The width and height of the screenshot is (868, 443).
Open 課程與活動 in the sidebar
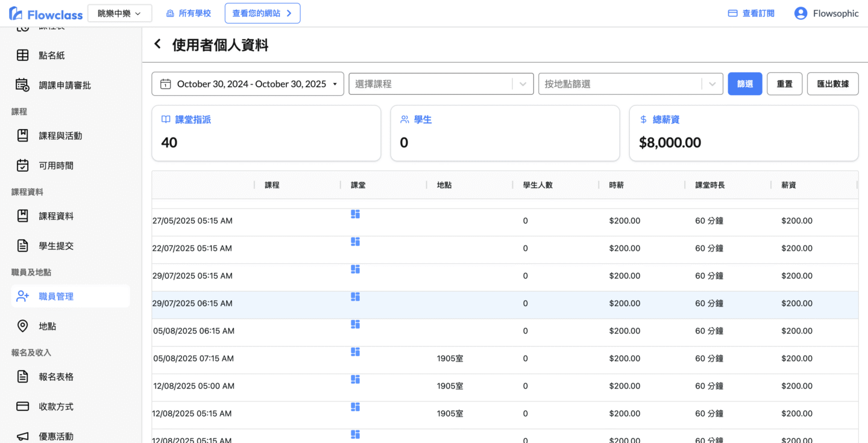pyautogui.click(x=60, y=136)
